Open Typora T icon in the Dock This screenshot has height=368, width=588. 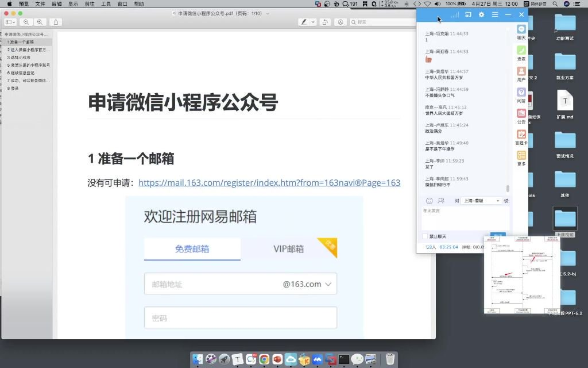click(x=237, y=359)
